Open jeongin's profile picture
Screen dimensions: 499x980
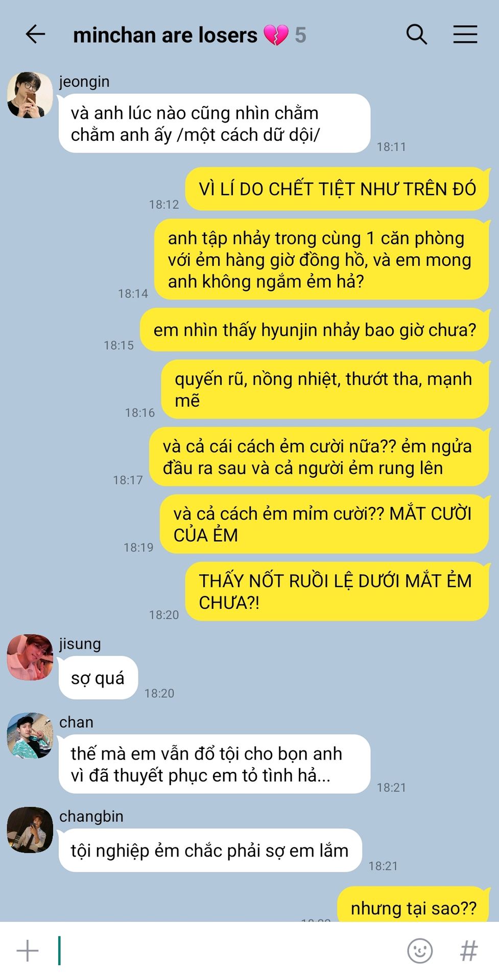pos(30,95)
